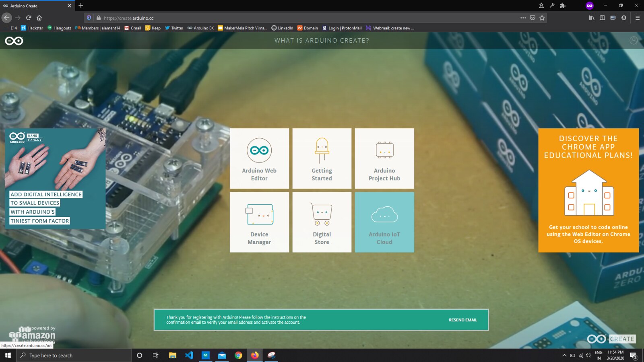The height and width of the screenshot is (362, 644).
Task: Open the Firefox hamburger menu
Action: click(x=638, y=18)
